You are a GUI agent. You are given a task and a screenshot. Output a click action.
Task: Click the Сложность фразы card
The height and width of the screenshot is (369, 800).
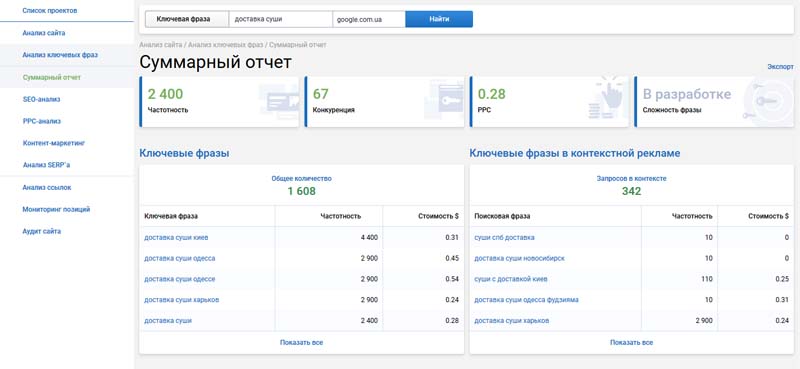pos(714,102)
